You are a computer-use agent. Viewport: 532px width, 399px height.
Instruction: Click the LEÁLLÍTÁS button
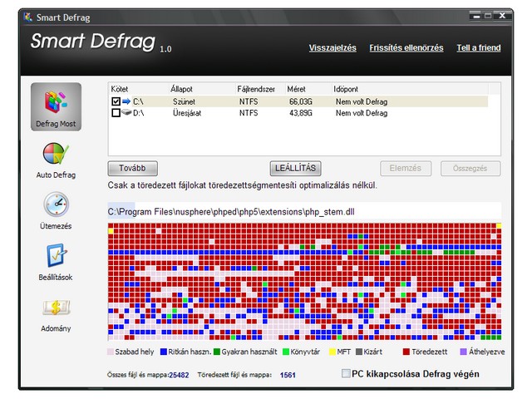coord(296,168)
